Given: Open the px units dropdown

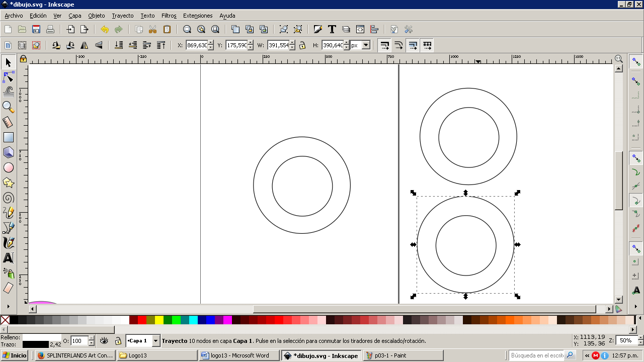Looking at the screenshot, I should pos(366,45).
